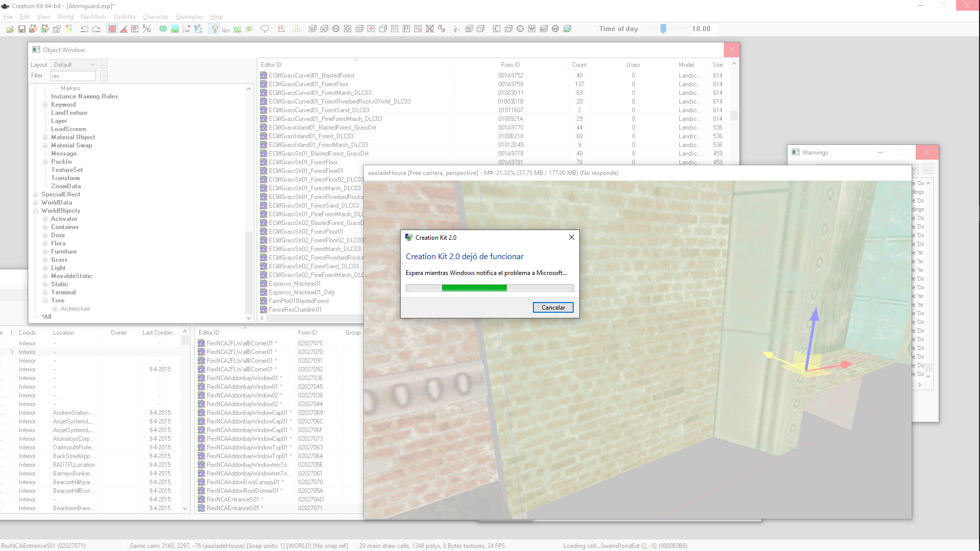Open the Character menu
The height and width of the screenshot is (551, 980).
pyautogui.click(x=156, y=17)
